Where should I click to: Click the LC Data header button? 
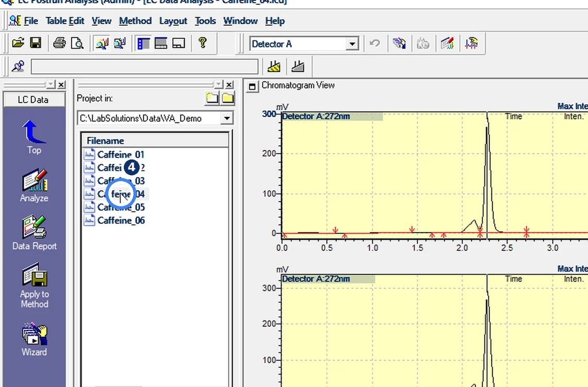[x=34, y=100]
